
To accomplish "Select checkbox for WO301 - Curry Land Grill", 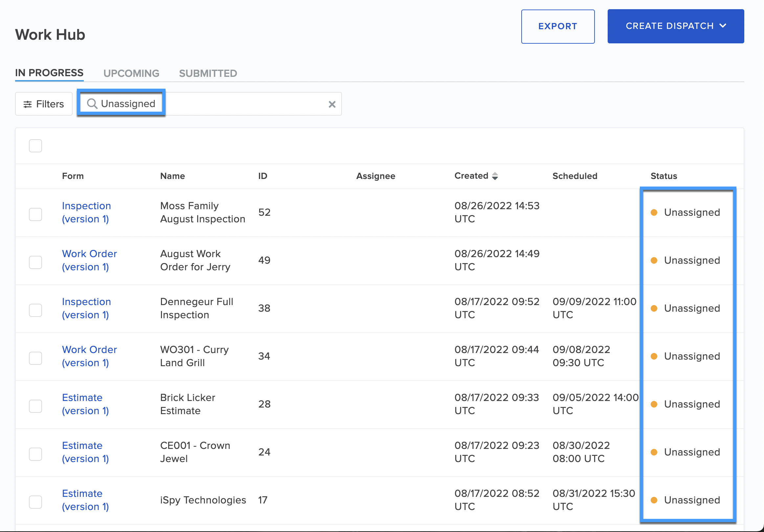I will pyautogui.click(x=35, y=358).
